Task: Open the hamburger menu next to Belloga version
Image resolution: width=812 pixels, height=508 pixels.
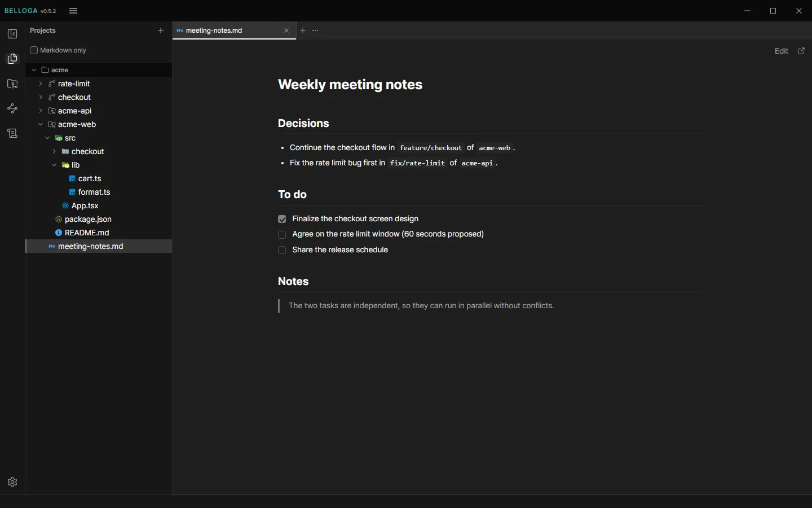Action: click(x=73, y=11)
